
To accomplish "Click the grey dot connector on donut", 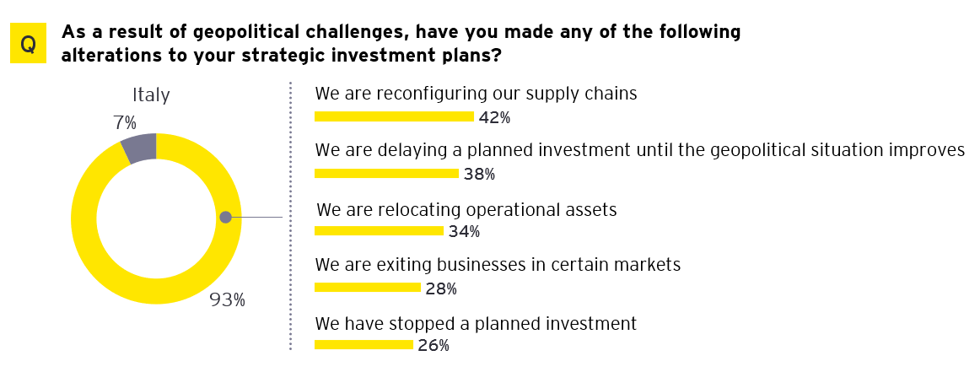I will (226, 218).
